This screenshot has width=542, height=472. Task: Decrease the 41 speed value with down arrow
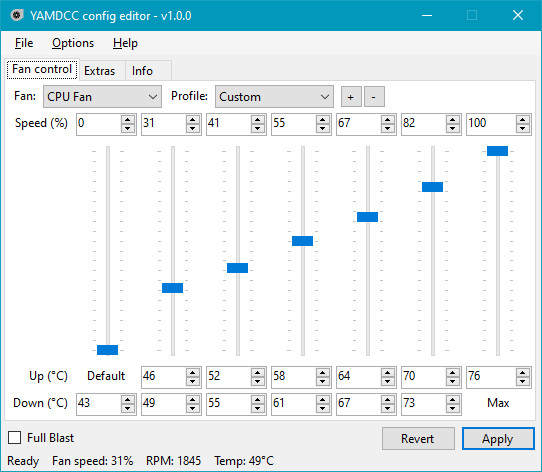coord(258,129)
